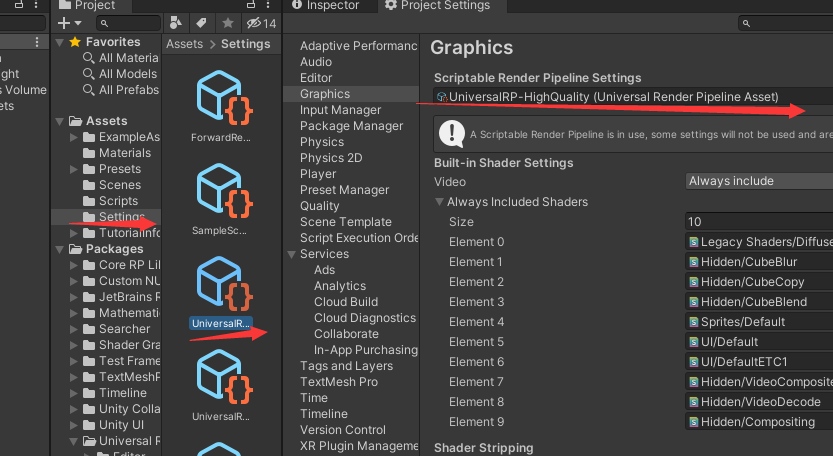Click the shaders Size value field

[x=759, y=222]
